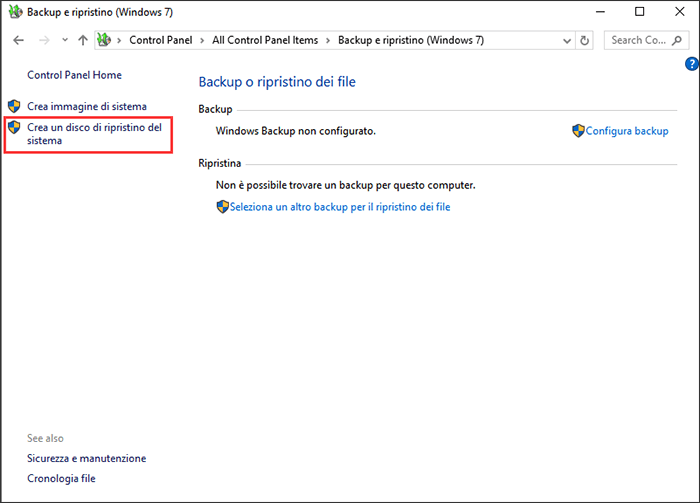Click Crea un disco di ripristino del sistema

point(94,134)
